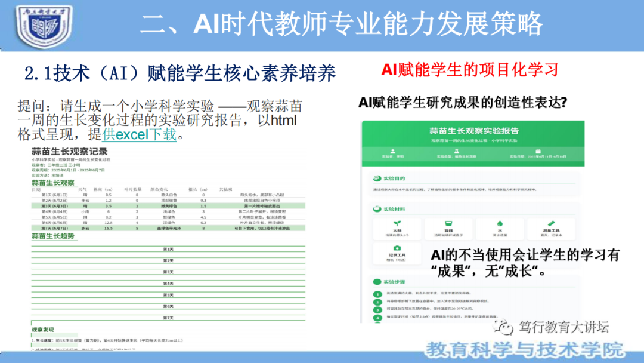Select table row 第5天 (6月5日)
Viewport: 644px width, 363px height.
click(x=168, y=217)
